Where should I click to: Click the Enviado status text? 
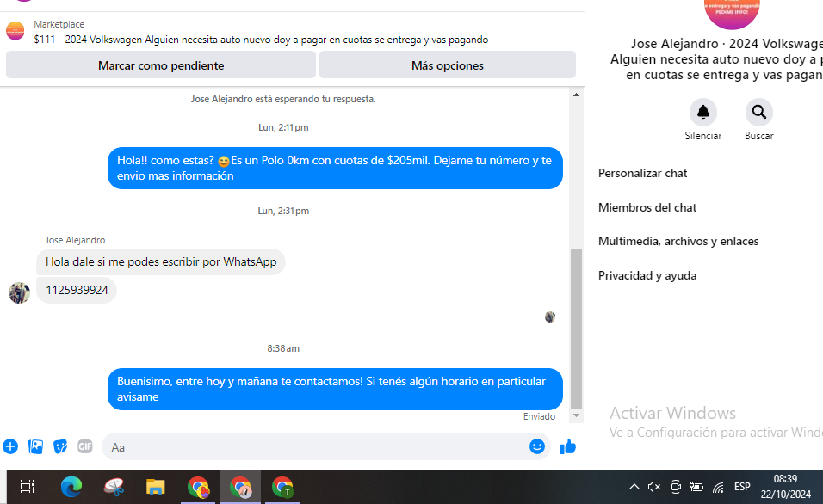point(539,416)
